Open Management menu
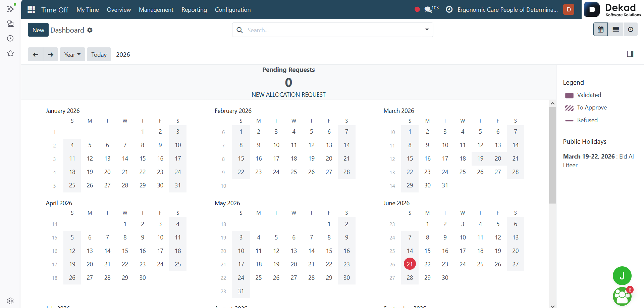Screen dimensions: 644x308 click(x=156, y=10)
